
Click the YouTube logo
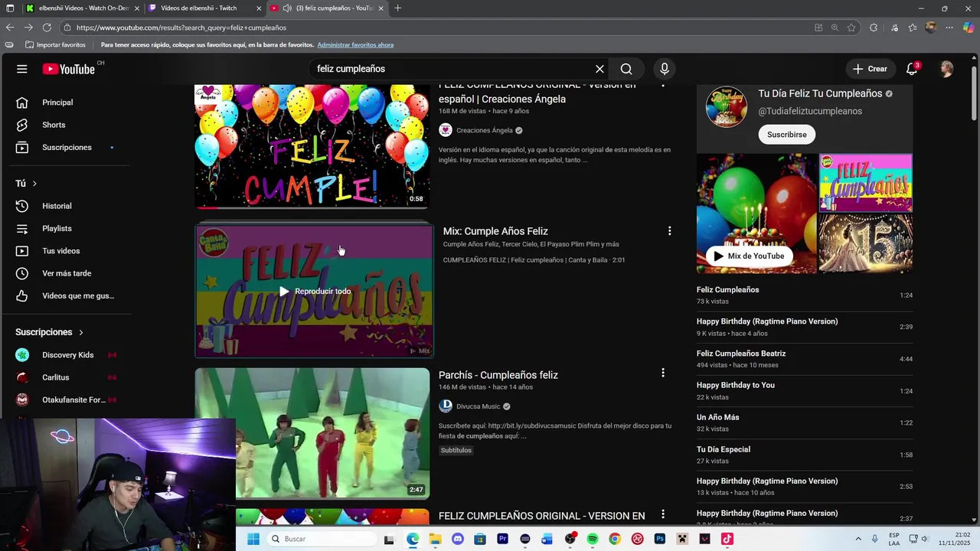click(x=69, y=69)
